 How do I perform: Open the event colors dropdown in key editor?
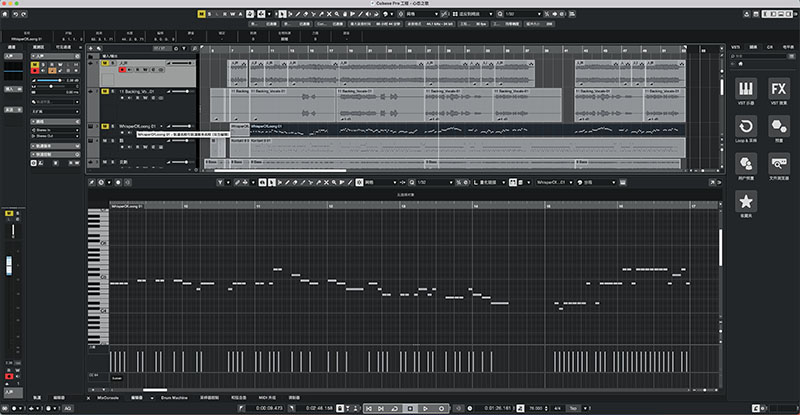[596, 182]
